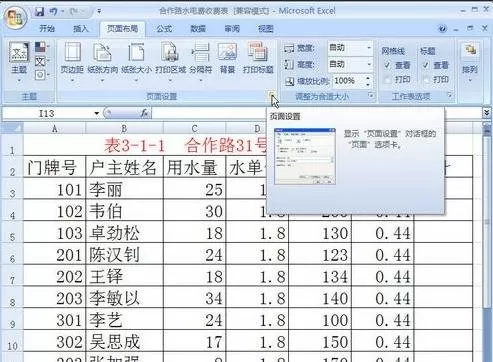Open the Office button menu
This screenshot has width=493, height=362.
pyautogui.click(x=15, y=18)
